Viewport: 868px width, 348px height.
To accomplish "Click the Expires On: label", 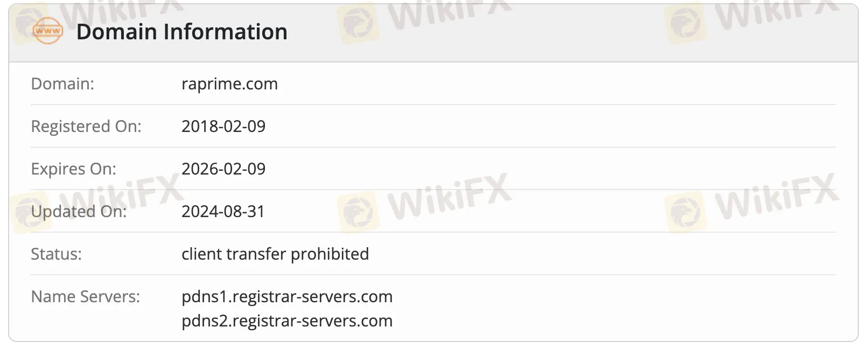I will coord(73,169).
